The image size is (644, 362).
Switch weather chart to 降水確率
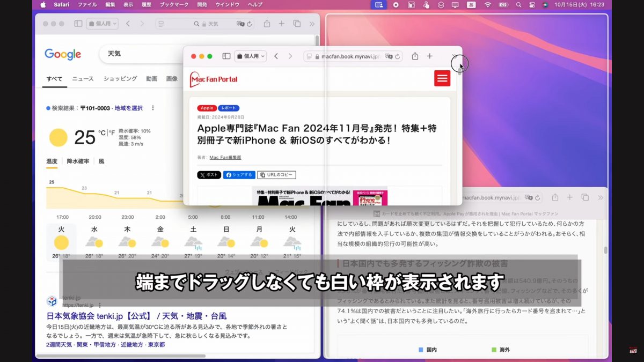tap(78, 161)
